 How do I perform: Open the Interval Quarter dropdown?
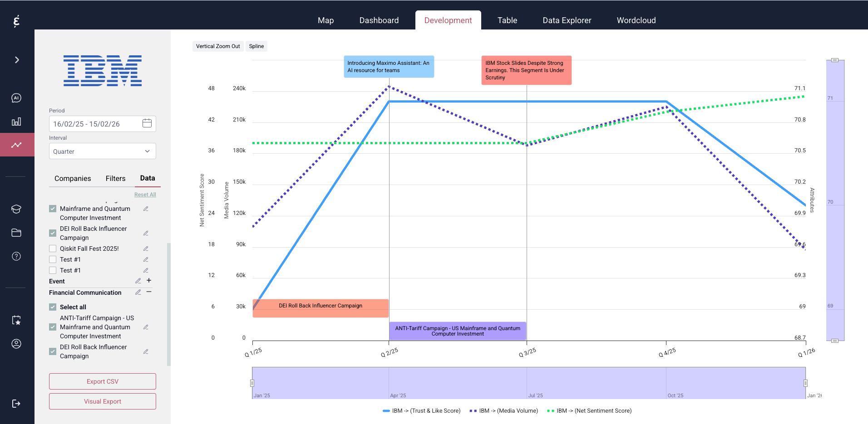[x=102, y=151]
